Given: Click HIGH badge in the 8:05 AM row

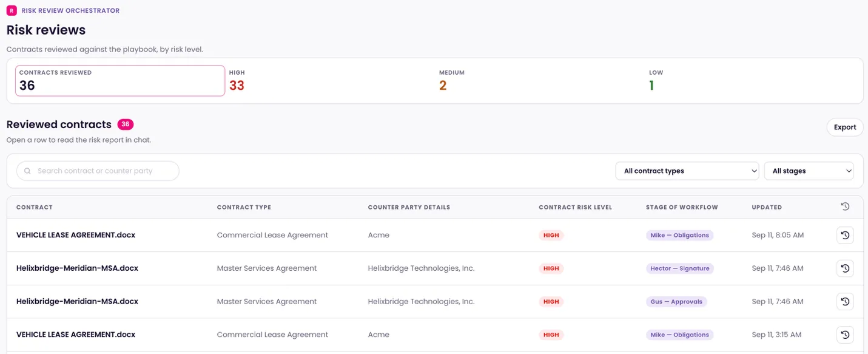Looking at the screenshot, I should tap(551, 235).
